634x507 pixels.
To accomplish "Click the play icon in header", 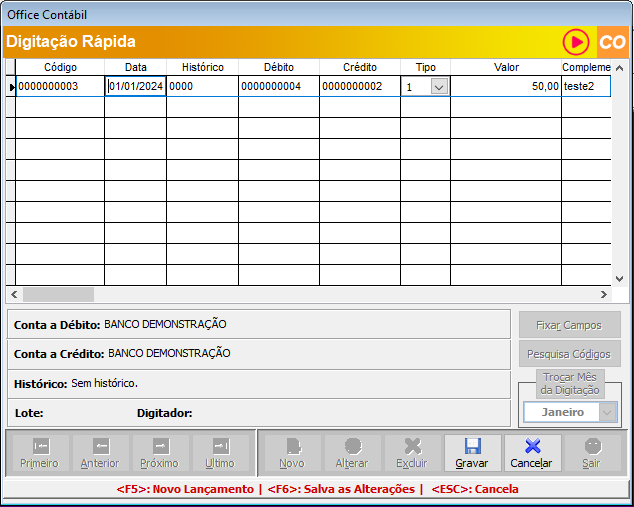I will pyautogui.click(x=576, y=42).
